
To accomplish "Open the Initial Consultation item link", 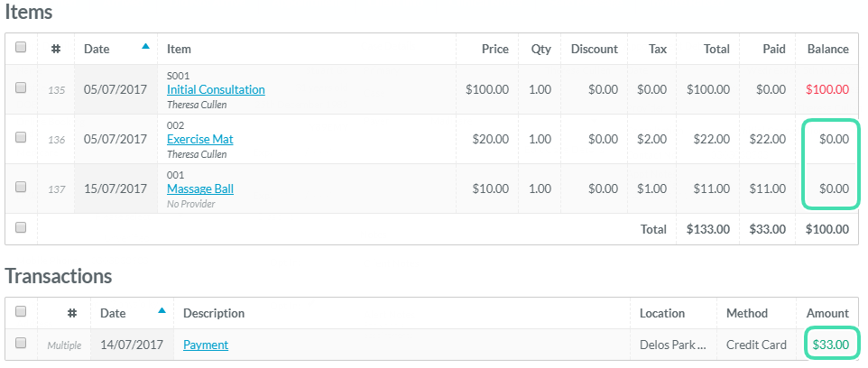I will pyautogui.click(x=216, y=89).
